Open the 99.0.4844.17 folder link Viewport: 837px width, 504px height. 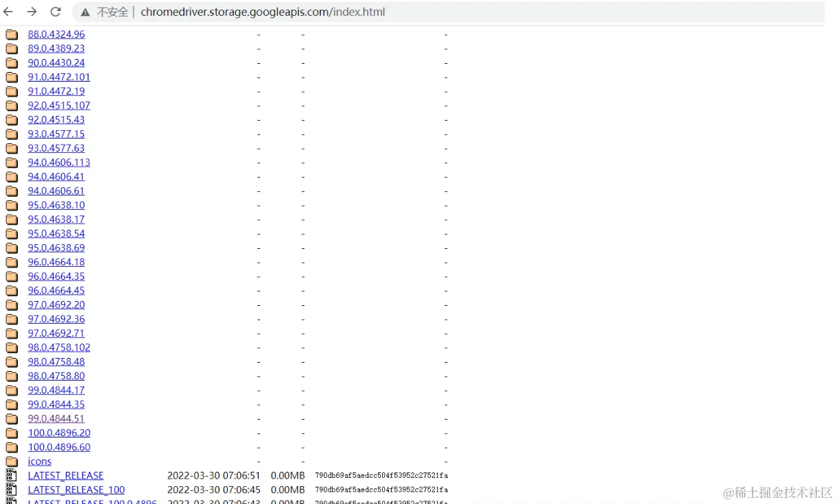pos(56,390)
